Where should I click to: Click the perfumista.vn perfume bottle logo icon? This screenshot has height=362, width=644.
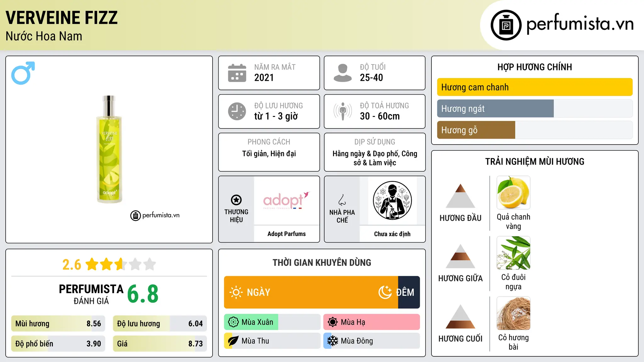(506, 25)
